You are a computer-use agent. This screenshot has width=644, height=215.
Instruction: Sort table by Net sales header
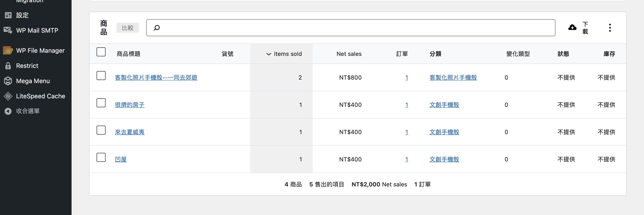[349, 54]
